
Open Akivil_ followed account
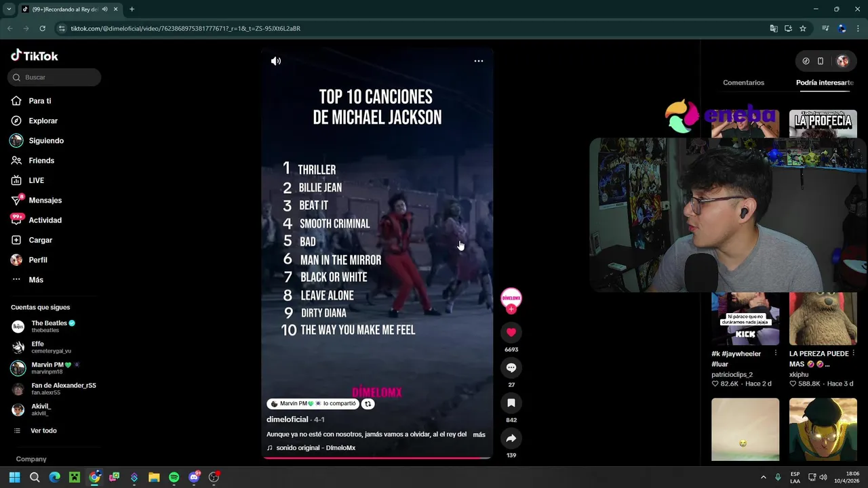[41, 409]
